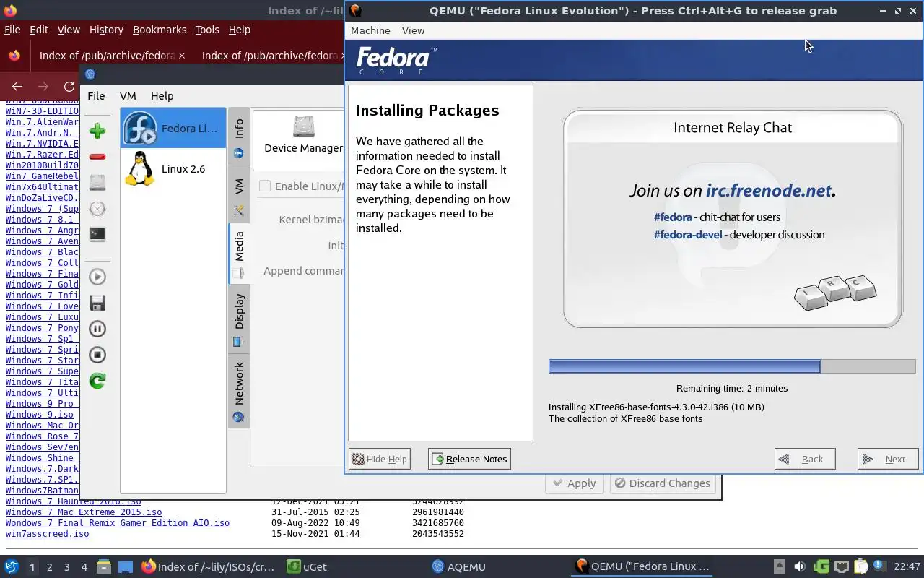Image resolution: width=924 pixels, height=578 pixels.
Task: Click the package installation progress bar
Action: click(732, 366)
